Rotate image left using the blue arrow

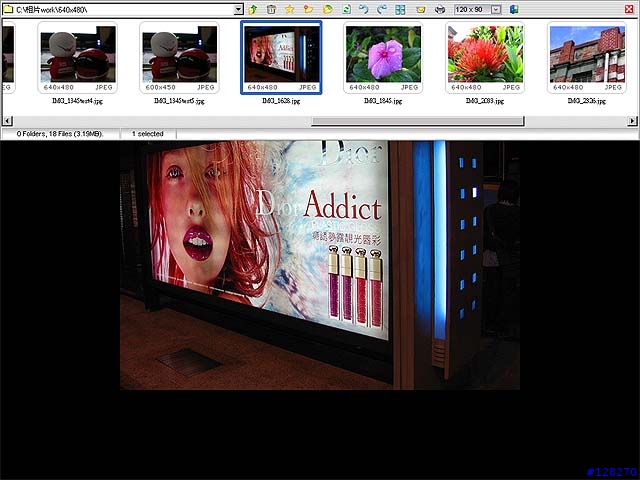(x=363, y=9)
